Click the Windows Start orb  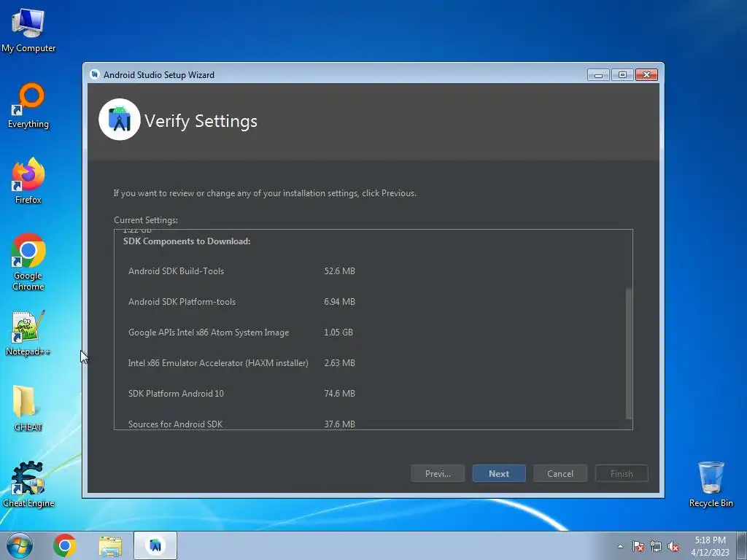click(x=20, y=545)
